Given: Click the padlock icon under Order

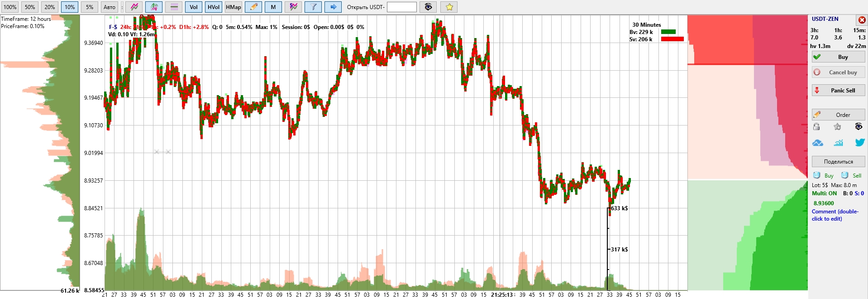Looking at the screenshot, I should [x=816, y=127].
